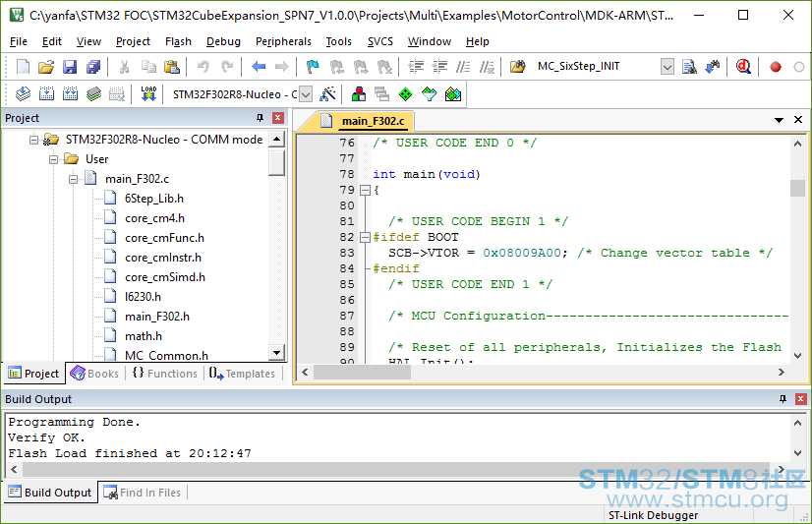812x524 pixels.
Task: Open the MC_SixStep_INIT find dropdown arrow
Action: [x=667, y=67]
